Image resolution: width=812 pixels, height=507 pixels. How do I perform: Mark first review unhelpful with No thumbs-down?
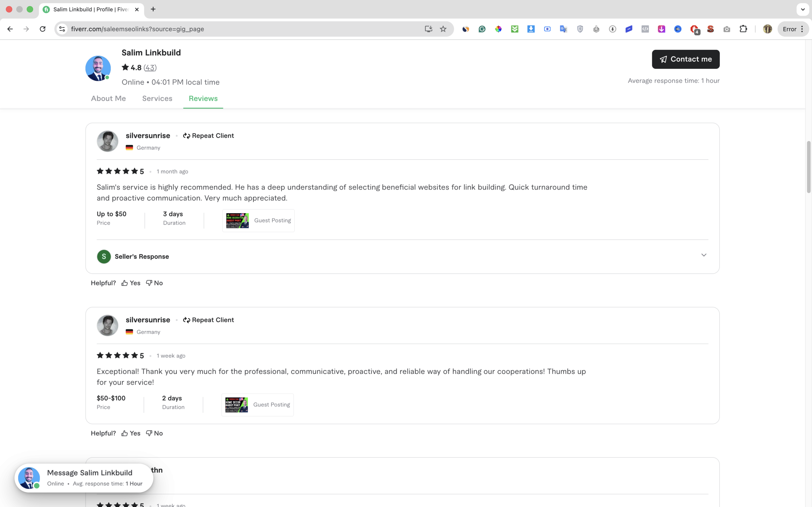[x=154, y=283]
